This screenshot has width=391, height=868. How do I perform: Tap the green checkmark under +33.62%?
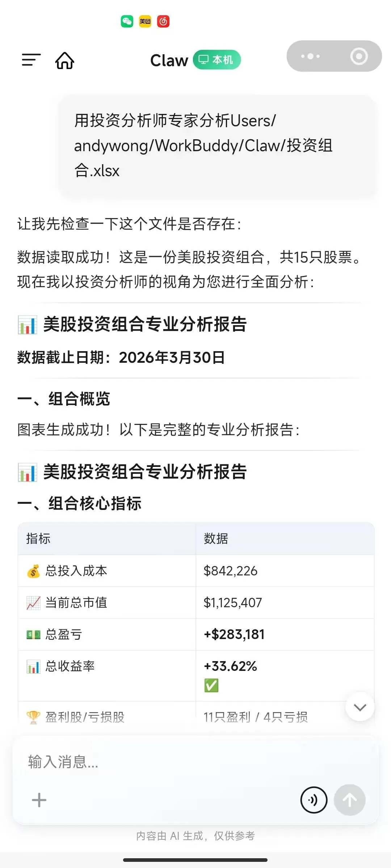[x=211, y=685]
